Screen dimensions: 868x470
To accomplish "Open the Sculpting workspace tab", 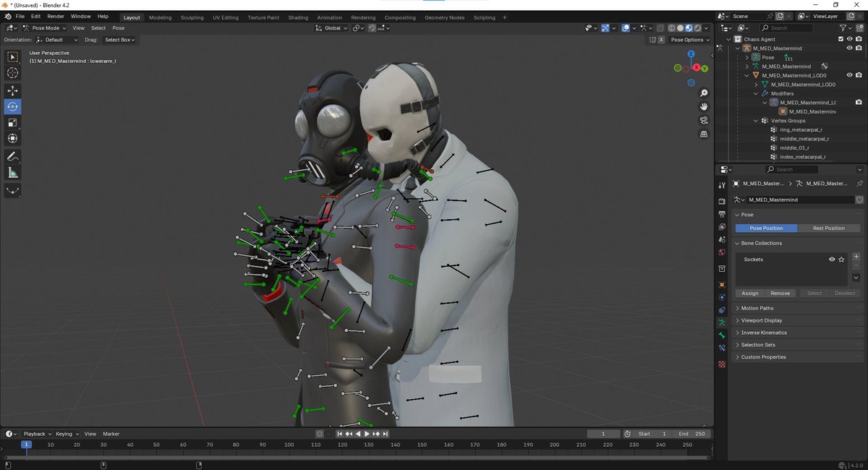I will [192, 17].
